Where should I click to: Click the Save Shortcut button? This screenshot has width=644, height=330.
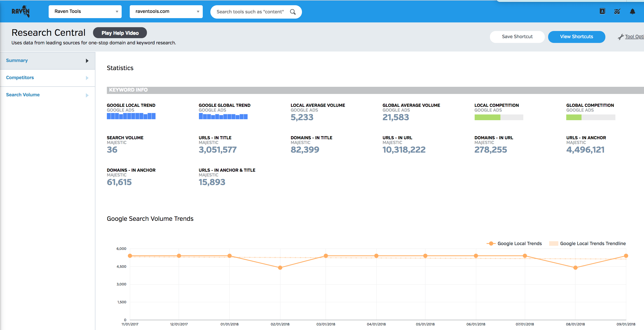517,37
